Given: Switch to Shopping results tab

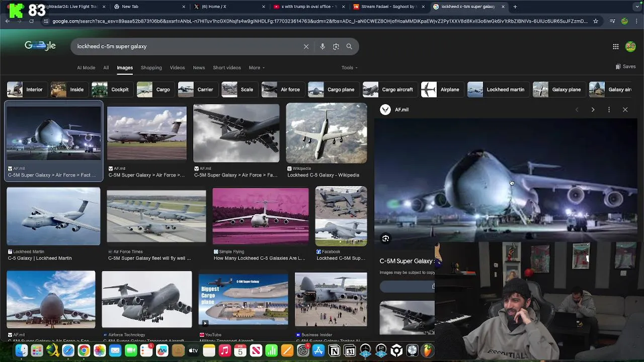Looking at the screenshot, I should point(151,67).
